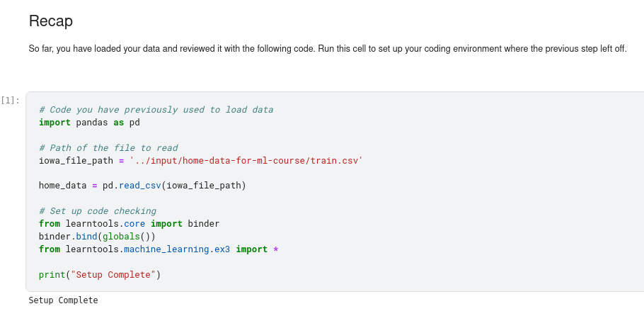
Task: Click the Recap heading
Action: (x=51, y=21)
